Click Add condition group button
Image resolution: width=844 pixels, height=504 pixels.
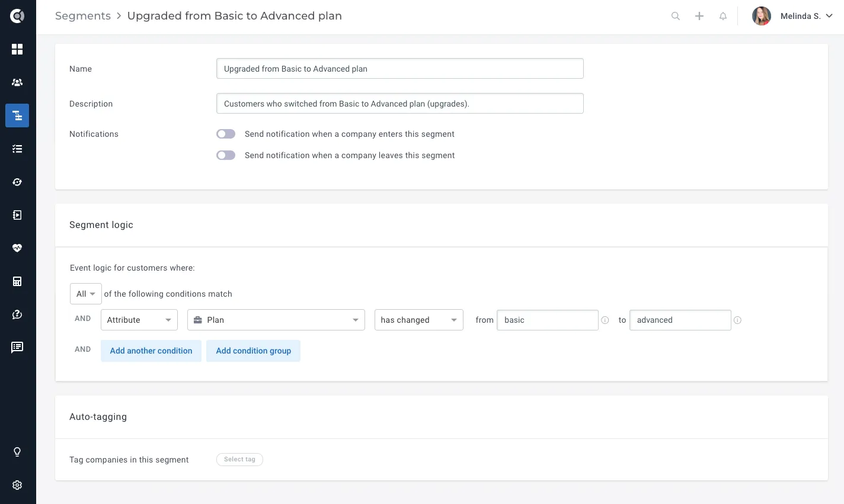point(254,351)
